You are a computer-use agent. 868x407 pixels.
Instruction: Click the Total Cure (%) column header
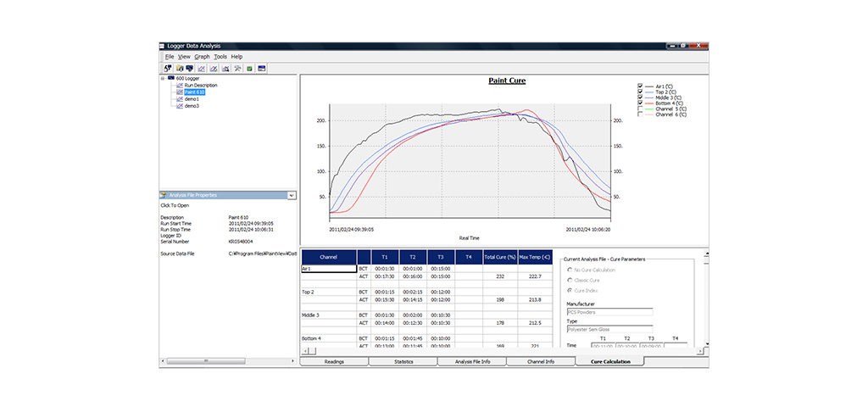(500, 257)
